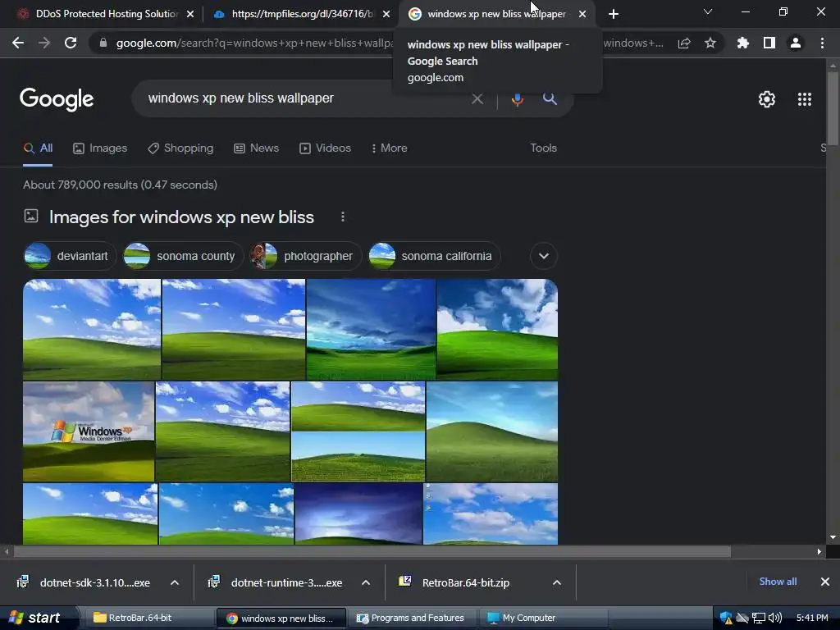The width and height of the screenshot is (840, 630).
Task: Click the Google logo
Action: (x=57, y=99)
